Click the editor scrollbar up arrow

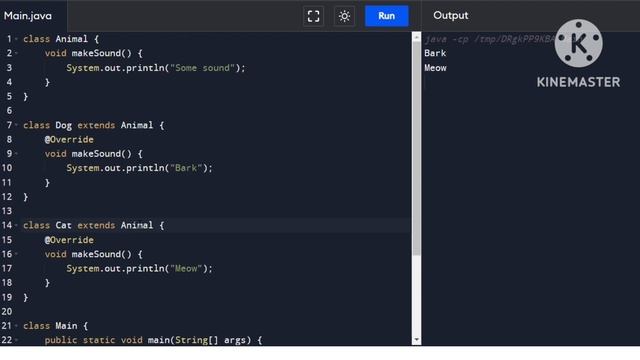[x=416, y=37]
